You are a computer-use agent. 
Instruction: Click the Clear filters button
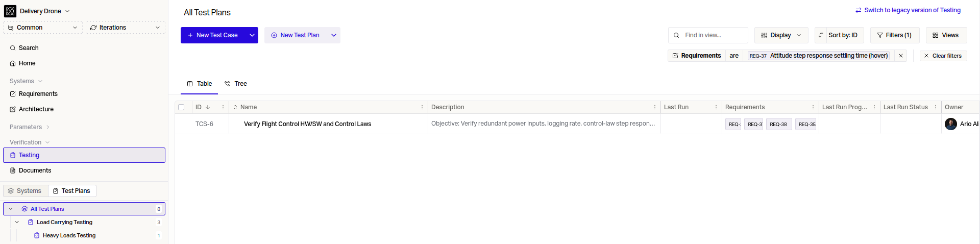pyautogui.click(x=943, y=56)
